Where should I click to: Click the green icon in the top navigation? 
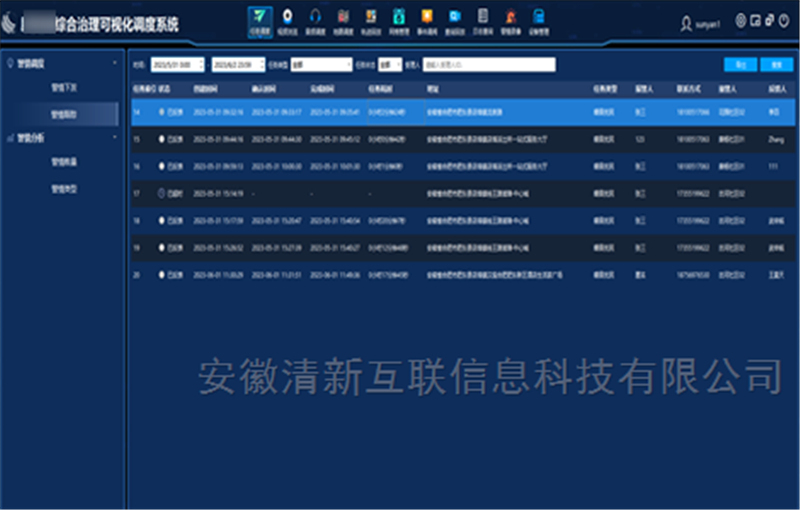[399, 18]
